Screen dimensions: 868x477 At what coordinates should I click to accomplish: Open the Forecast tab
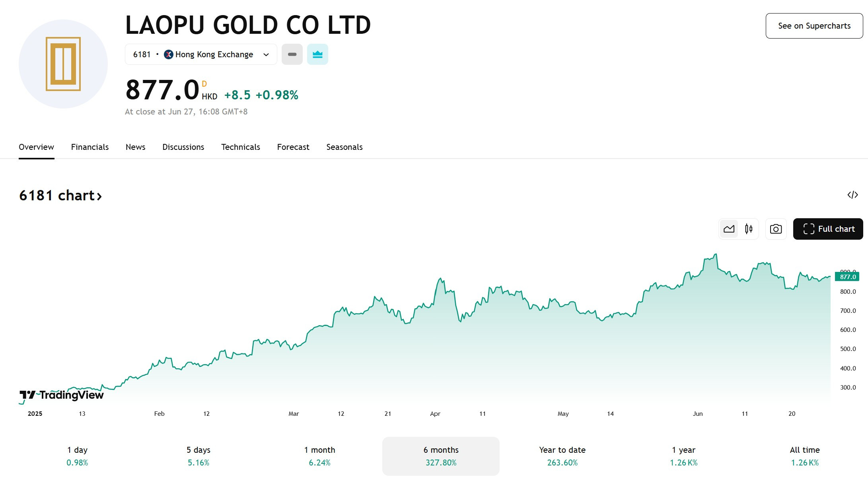(293, 147)
